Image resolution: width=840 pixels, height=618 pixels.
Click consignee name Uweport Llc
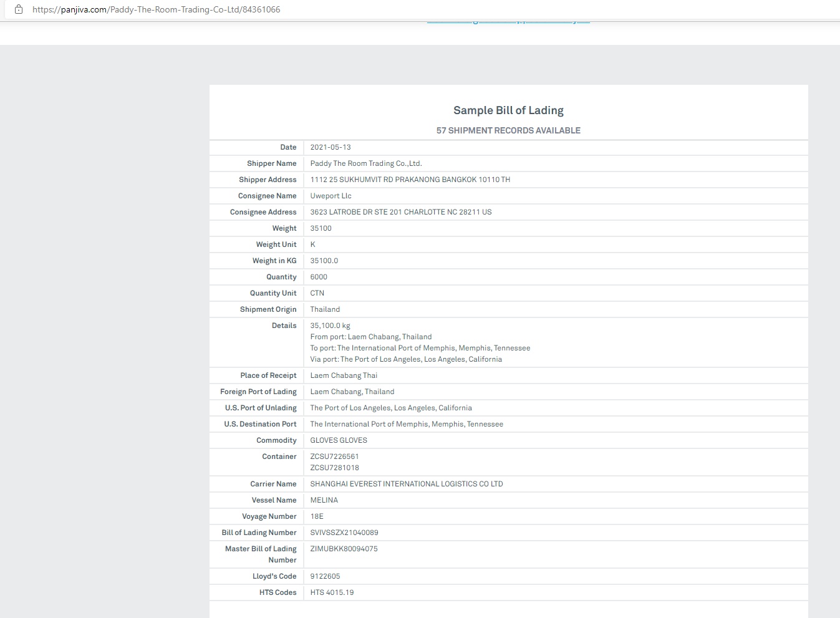point(331,196)
